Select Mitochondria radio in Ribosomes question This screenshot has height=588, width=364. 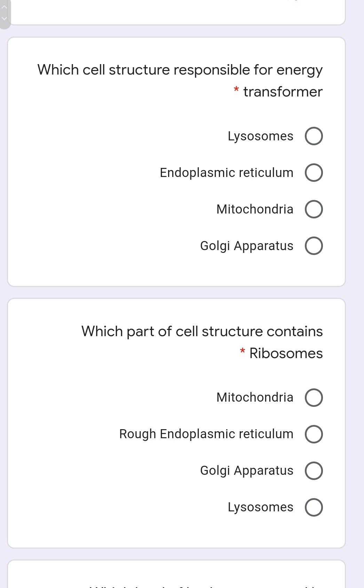(314, 397)
